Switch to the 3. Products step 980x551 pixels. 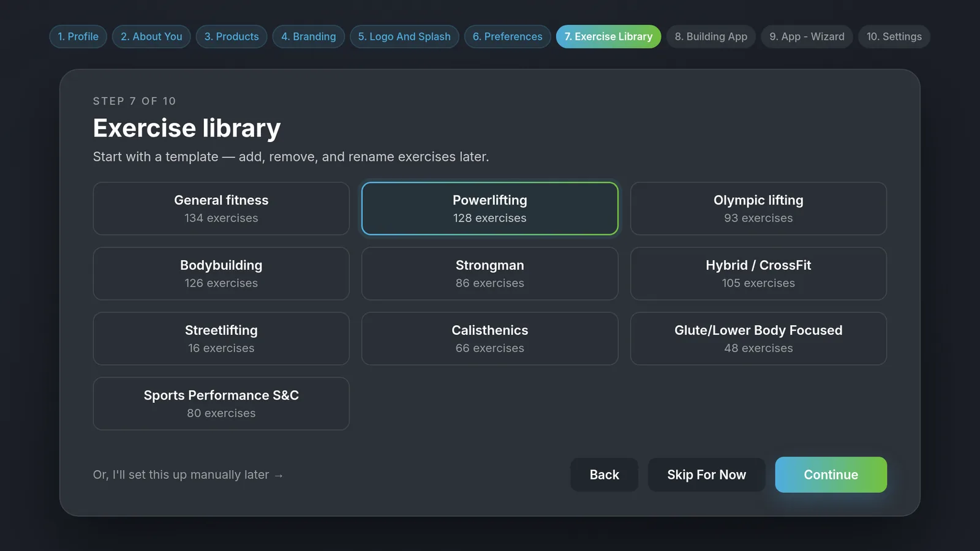pos(232,37)
